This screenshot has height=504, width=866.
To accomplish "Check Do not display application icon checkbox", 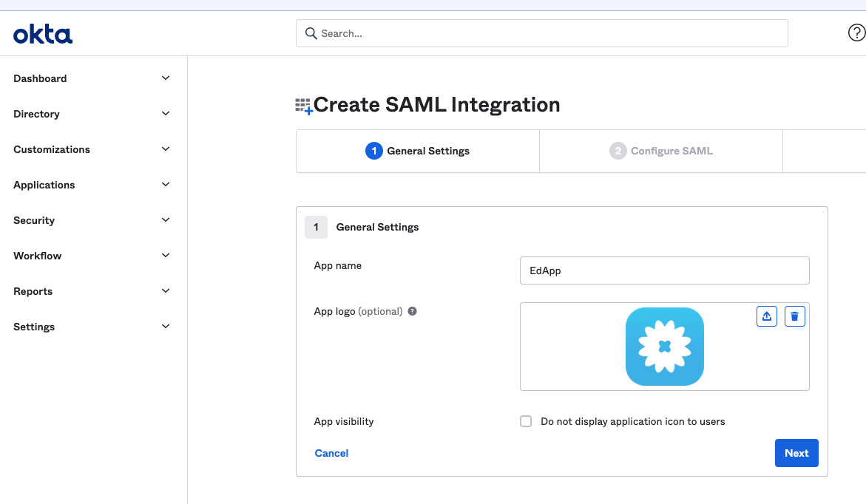I will coord(526,421).
